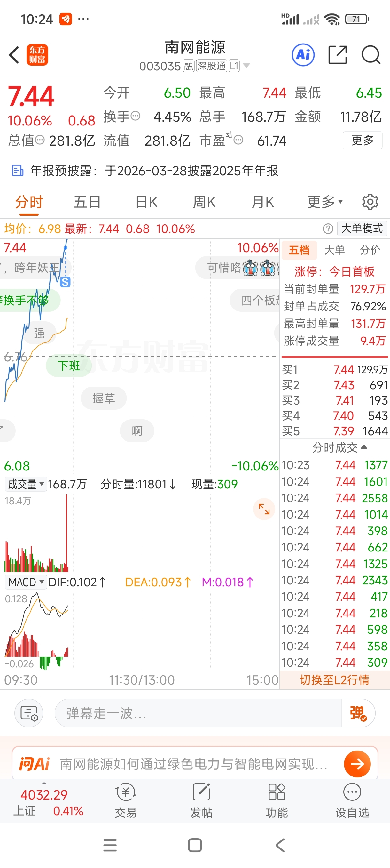Open the MACD indicator dropdown
390x868 pixels.
pyautogui.click(x=26, y=582)
